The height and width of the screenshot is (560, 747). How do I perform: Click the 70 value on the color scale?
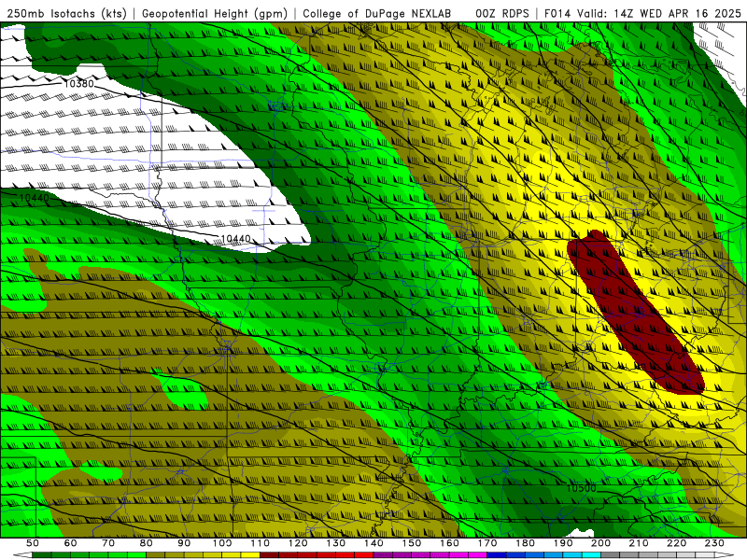click(x=108, y=543)
